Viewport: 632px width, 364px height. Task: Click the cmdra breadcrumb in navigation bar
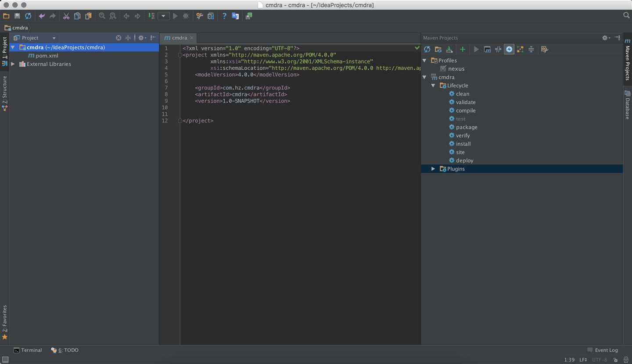coord(16,28)
